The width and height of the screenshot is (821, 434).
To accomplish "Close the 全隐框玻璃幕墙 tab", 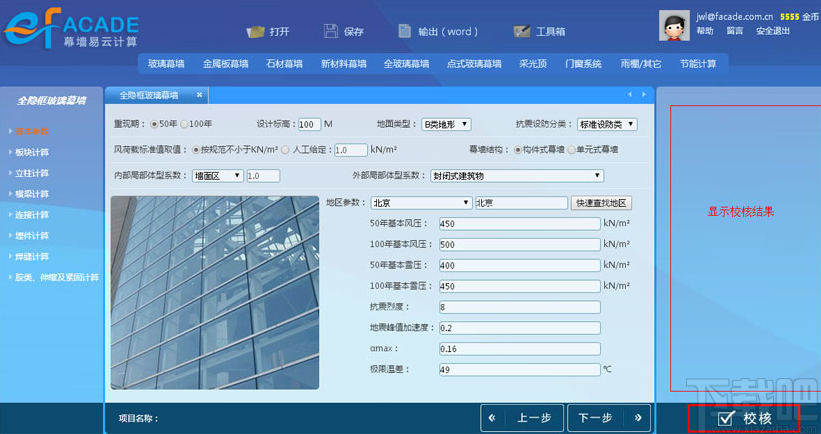I will click(199, 95).
